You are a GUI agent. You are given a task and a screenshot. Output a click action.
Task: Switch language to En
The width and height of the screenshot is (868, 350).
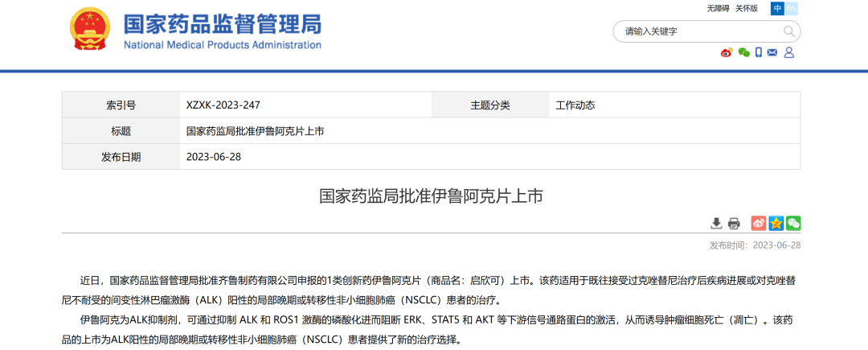[x=791, y=8]
